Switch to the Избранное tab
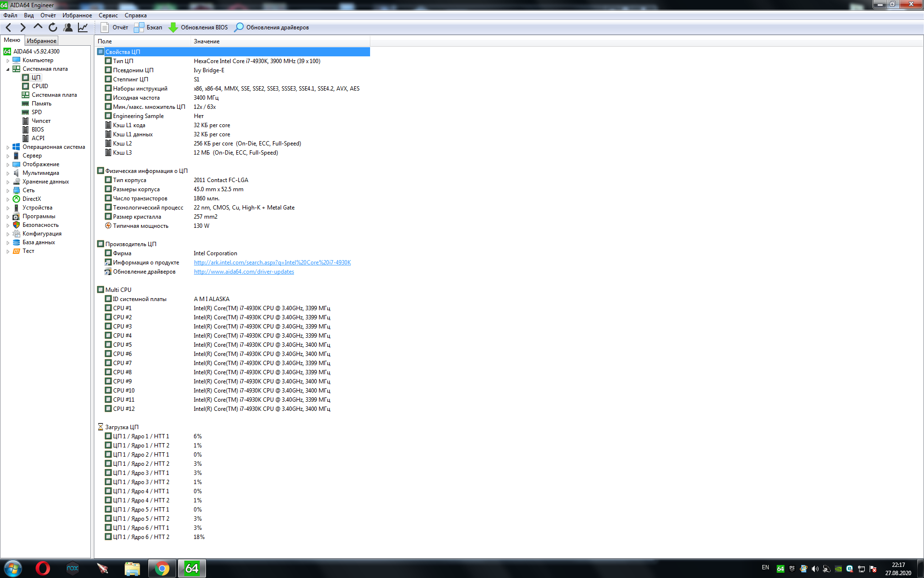This screenshot has width=924, height=578. click(41, 41)
